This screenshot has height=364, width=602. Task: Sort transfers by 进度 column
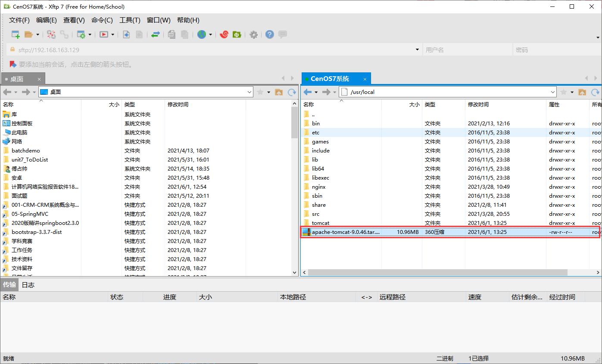click(x=170, y=297)
